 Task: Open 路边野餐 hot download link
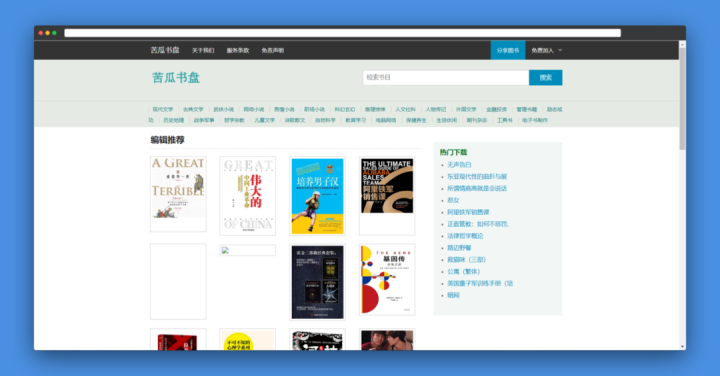click(x=459, y=248)
